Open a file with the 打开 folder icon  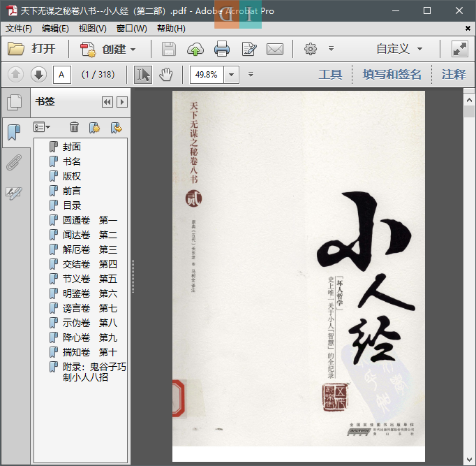(16, 49)
